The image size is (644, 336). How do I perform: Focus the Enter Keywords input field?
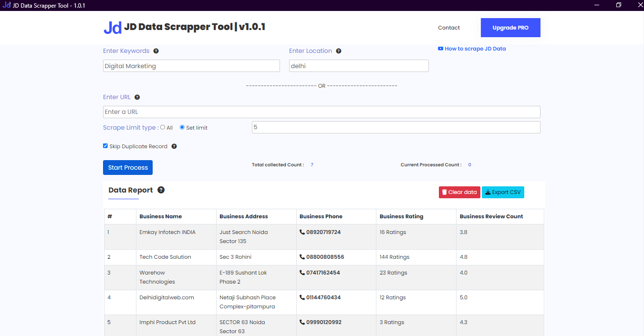coord(191,66)
